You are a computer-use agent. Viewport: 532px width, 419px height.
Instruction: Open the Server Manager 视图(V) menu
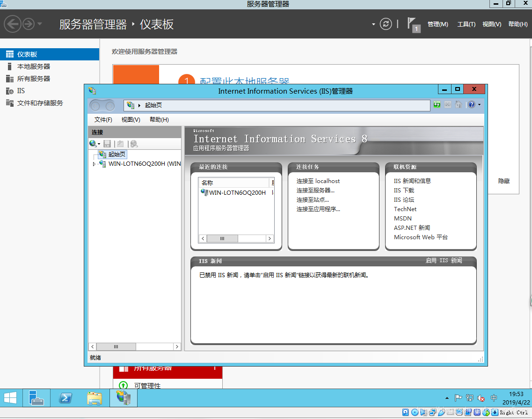(492, 24)
